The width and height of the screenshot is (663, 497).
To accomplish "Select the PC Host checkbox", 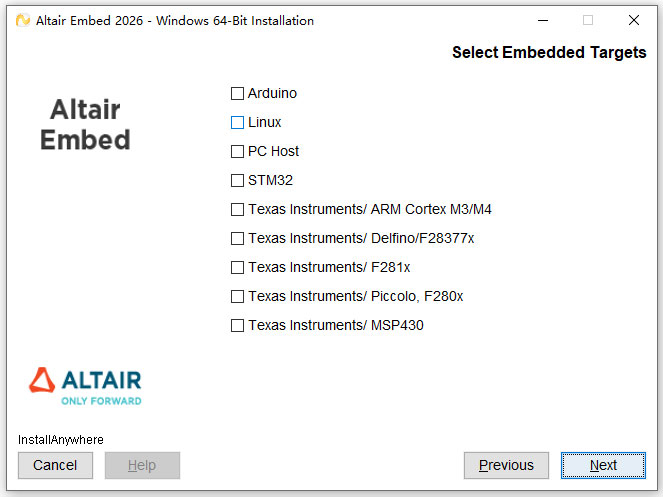I will [x=238, y=152].
